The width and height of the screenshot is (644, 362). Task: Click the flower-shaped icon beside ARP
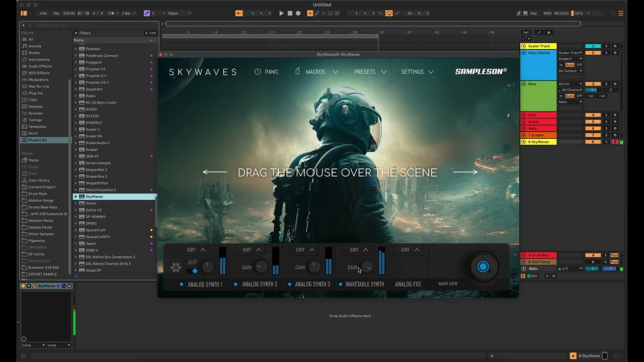(x=176, y=267)
